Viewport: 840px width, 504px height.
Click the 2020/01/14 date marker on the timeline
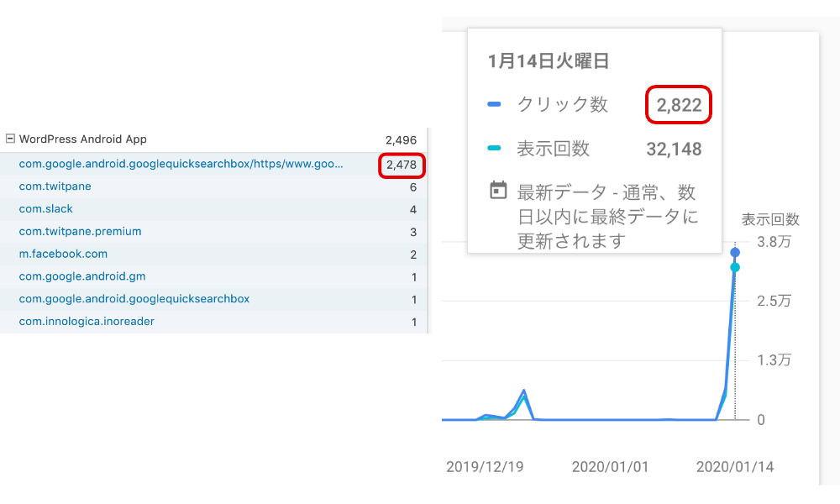735,465
